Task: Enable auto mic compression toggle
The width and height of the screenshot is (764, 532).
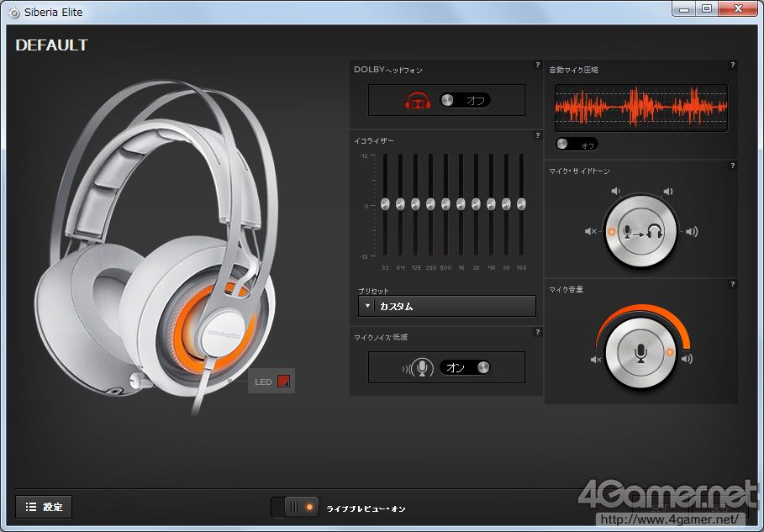Action: click(577, 145)
